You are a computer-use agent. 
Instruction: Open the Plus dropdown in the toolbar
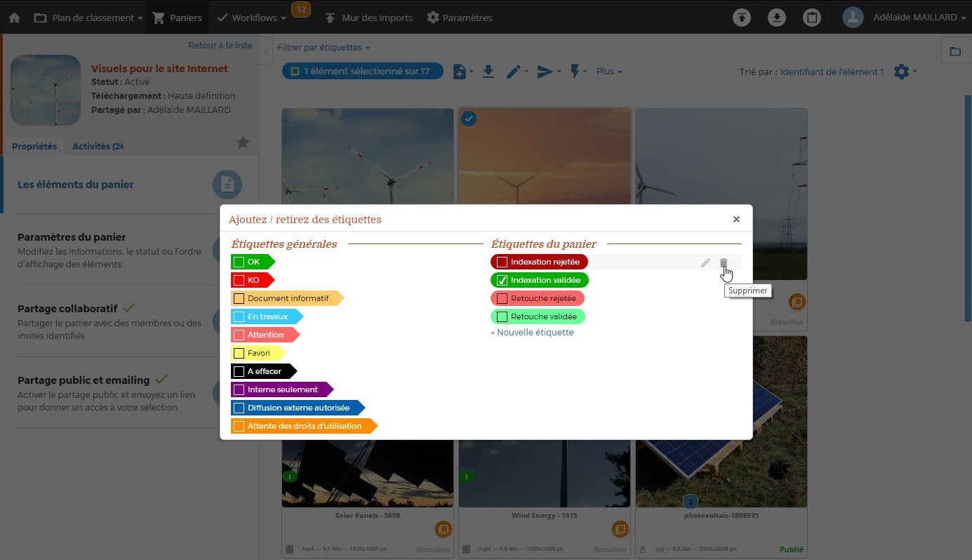pyautogui.click(x=608, y=72)
